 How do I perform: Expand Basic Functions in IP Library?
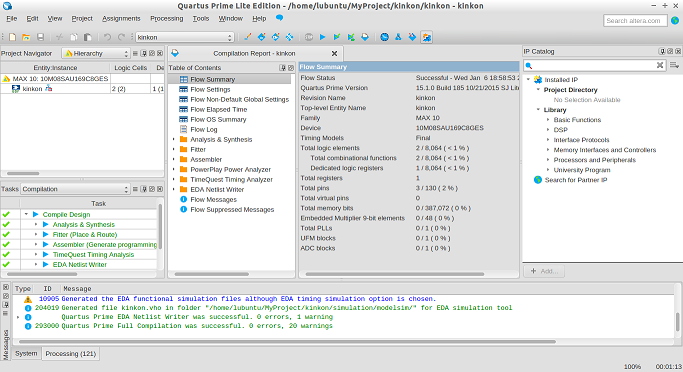548,120
